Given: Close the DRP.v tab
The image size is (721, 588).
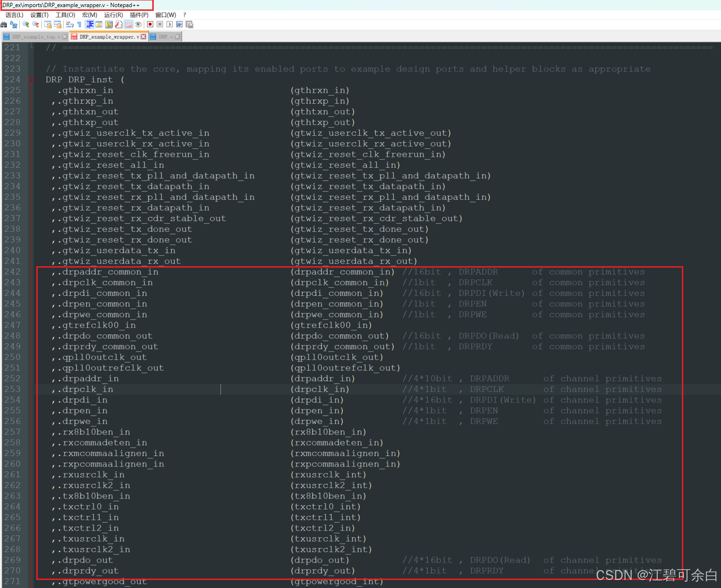Looking at the screenshot, I should [x=177, y=37].
